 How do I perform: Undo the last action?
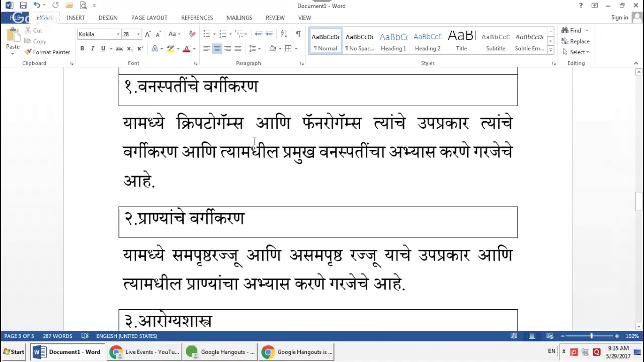[x=37, y=6]
